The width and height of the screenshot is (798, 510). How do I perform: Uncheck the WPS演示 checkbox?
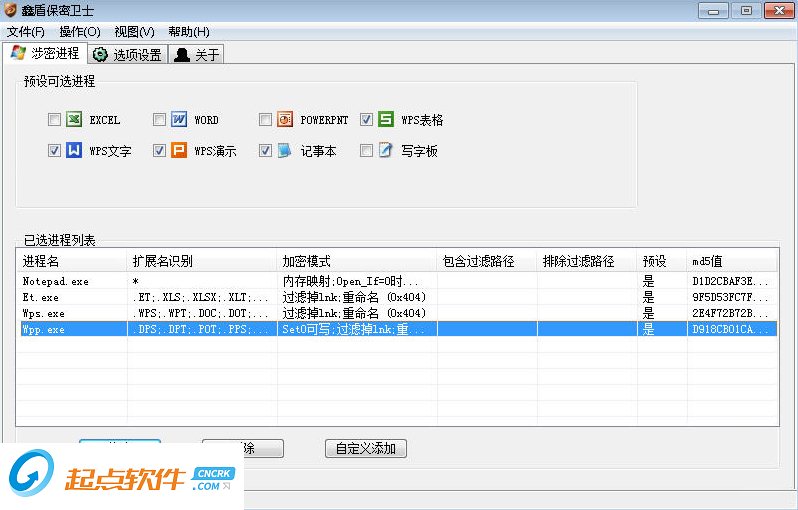coord(159,151)
